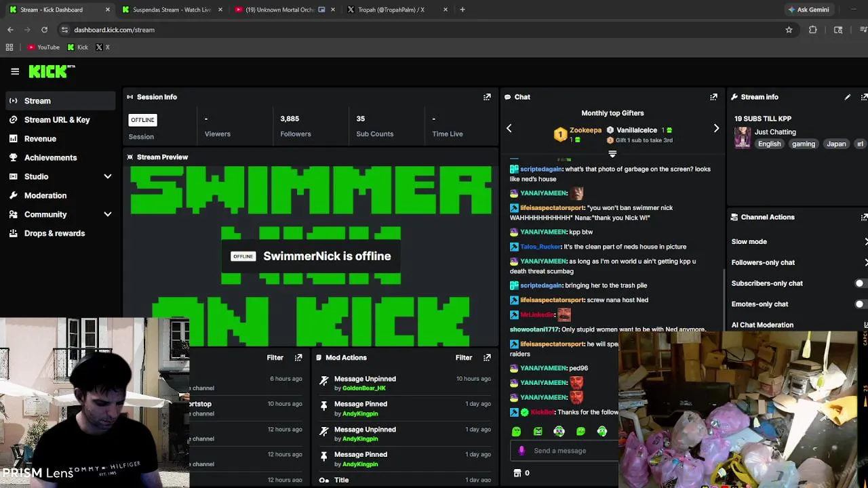Open the hamburger menu beside Kick logo
The image size is (868, 488).
(15, 71)
